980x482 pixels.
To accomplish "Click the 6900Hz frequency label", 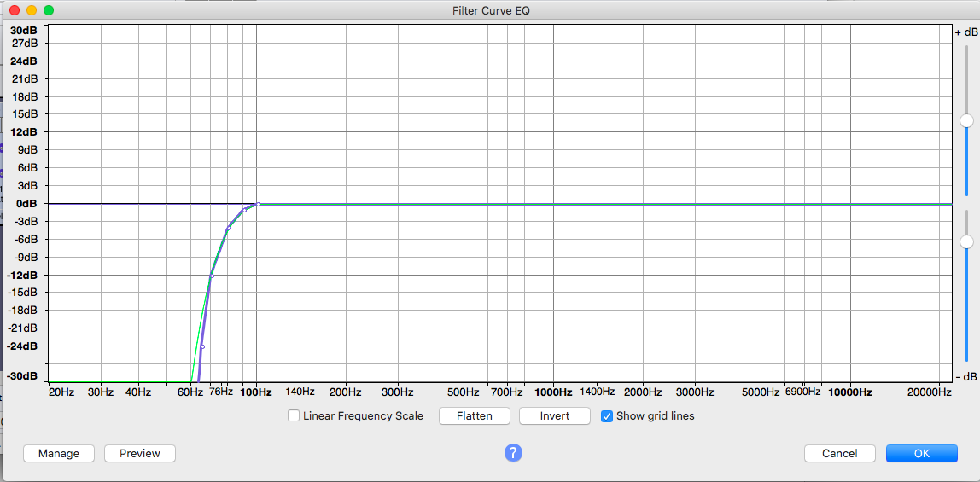I will click(802, 392).
